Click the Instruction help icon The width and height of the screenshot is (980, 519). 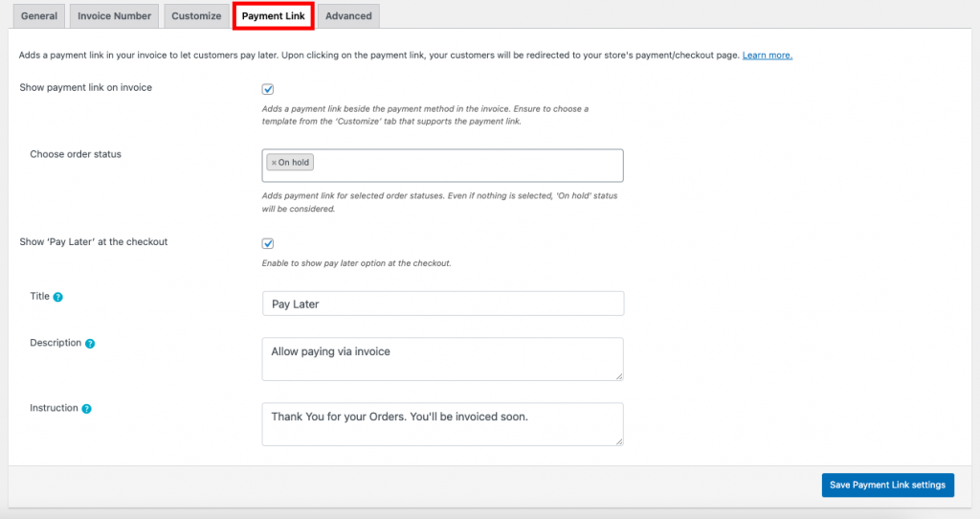(86, 409)
